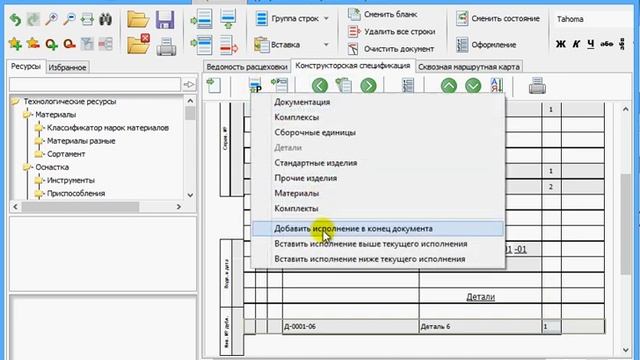The image size is (640, 360).
Task: Select Добавить исполнение в конец документа
Action: (x=378, y=229)
